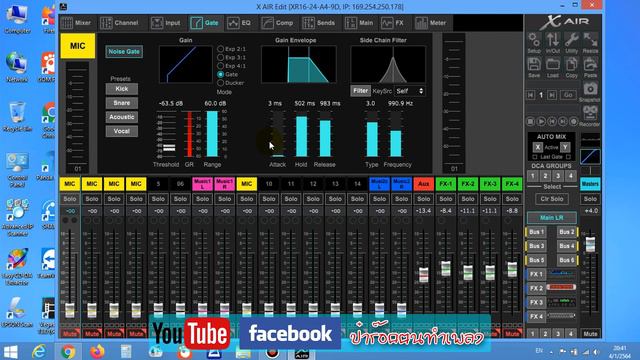Click the X AIR app in taskbar
Viewport: 640px width, 360px height.
(x=302, y=352)
